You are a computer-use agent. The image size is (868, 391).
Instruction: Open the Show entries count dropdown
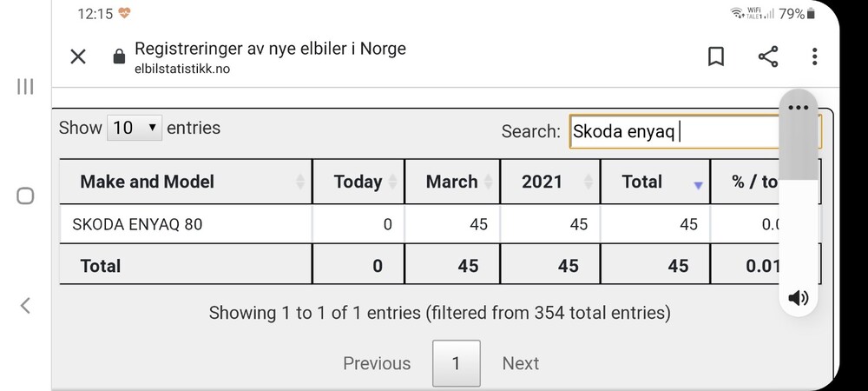(x=135, y=128)
